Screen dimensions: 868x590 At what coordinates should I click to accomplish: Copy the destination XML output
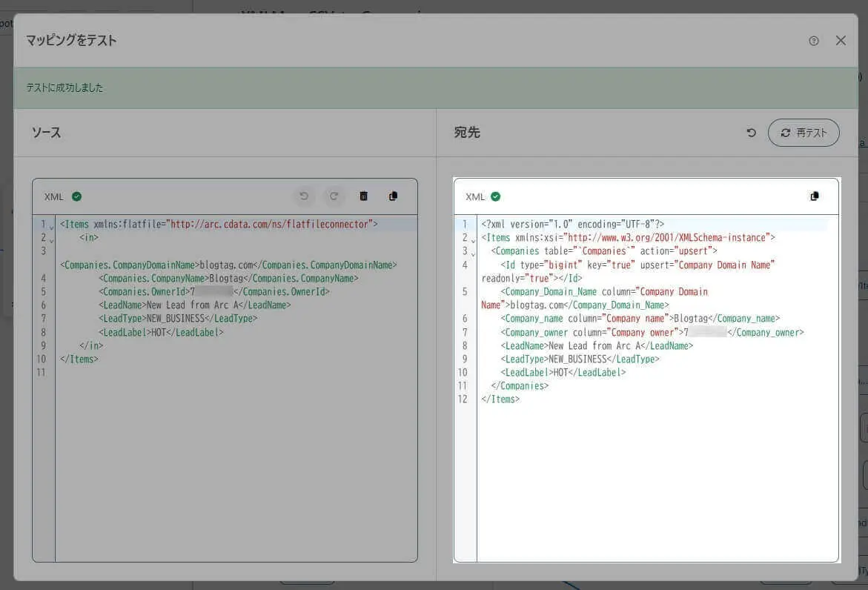click(815, 196)
